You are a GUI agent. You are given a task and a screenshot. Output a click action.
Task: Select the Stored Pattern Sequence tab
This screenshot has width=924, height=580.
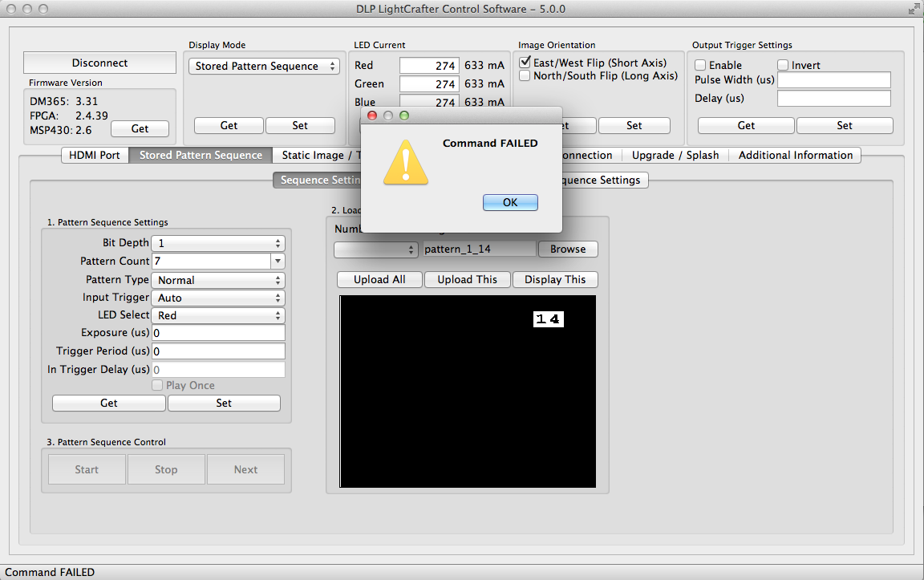point(201,155)
